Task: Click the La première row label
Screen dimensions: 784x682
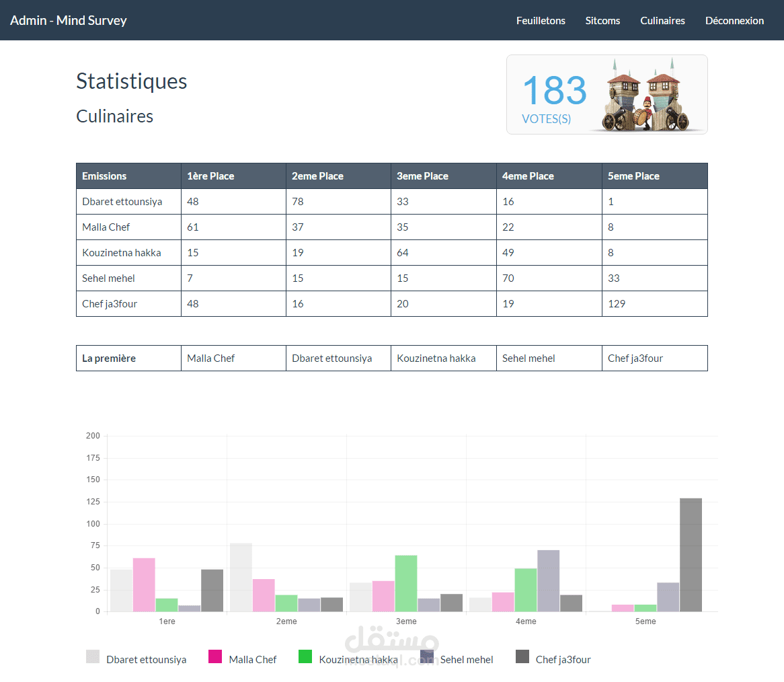Action: (x=109, y=358)
